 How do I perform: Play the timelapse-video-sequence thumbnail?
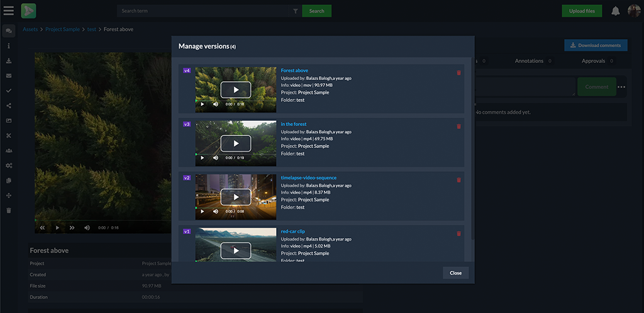coord(236,197)
